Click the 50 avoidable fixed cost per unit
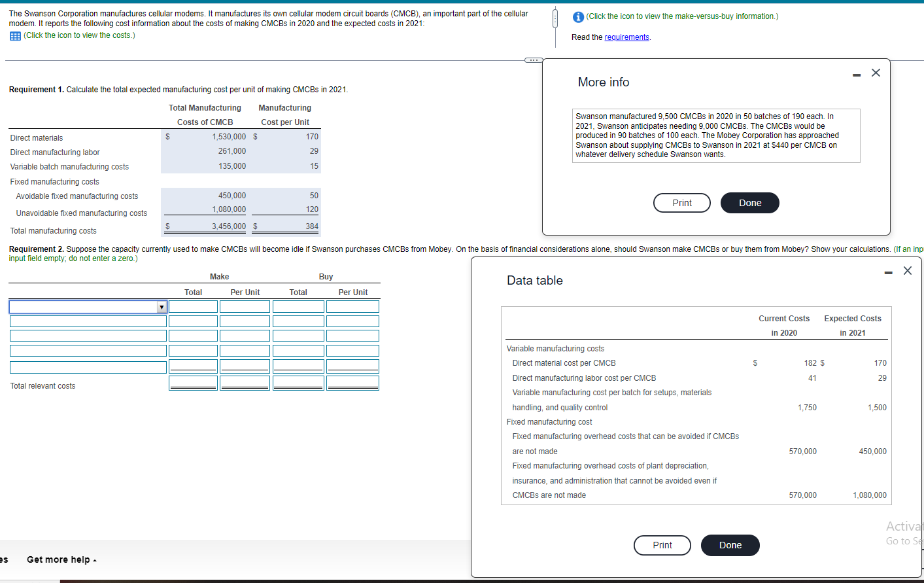Image resolution: width=924 pixels, height=583 pixels. [314, 196]
